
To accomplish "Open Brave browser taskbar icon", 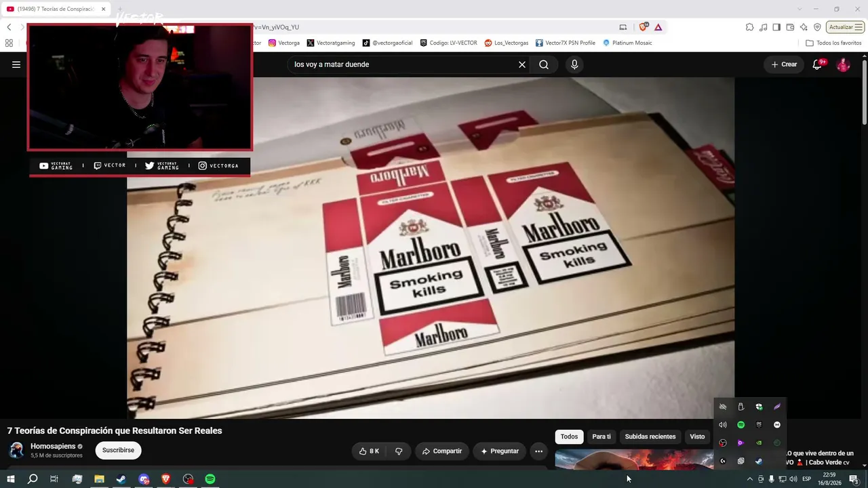I will (x=165, y=479).
